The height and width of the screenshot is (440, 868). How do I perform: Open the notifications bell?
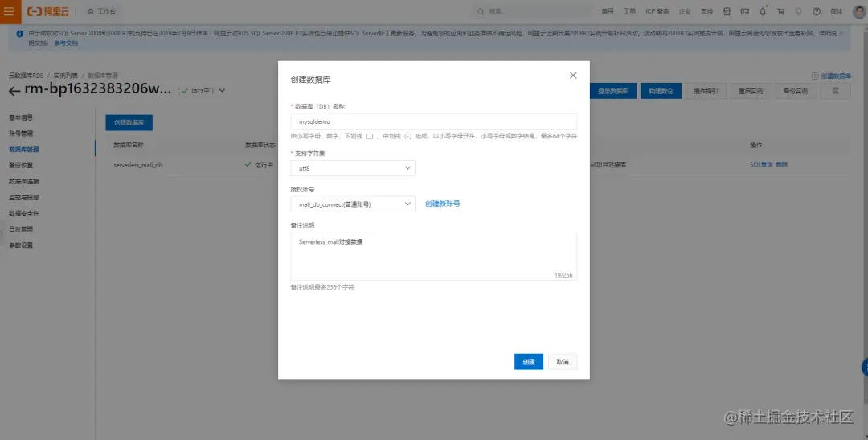point(763,11)
